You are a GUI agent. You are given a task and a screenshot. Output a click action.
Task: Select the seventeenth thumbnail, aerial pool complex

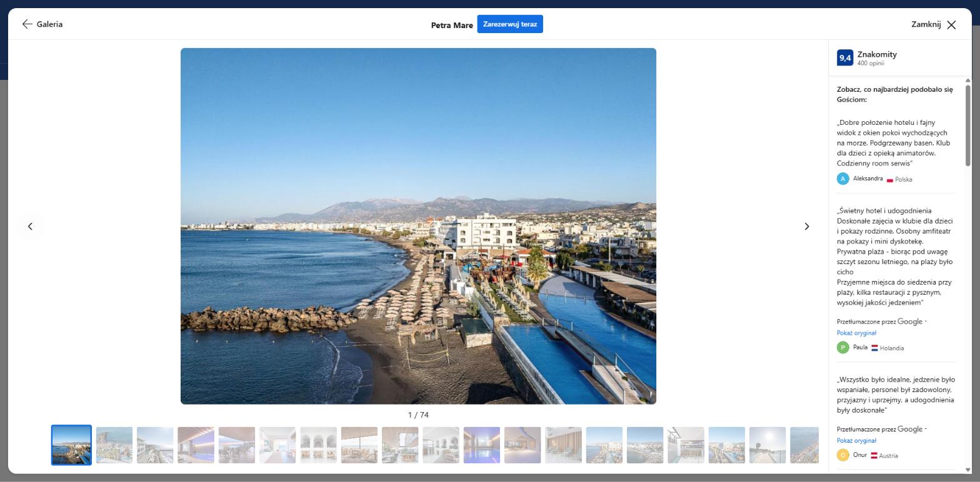pos(727,445)
